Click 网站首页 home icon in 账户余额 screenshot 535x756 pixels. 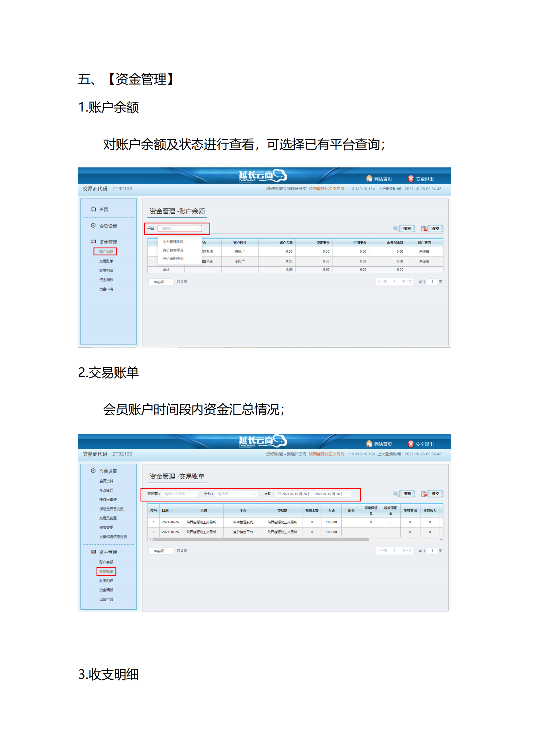pos(369,178)
